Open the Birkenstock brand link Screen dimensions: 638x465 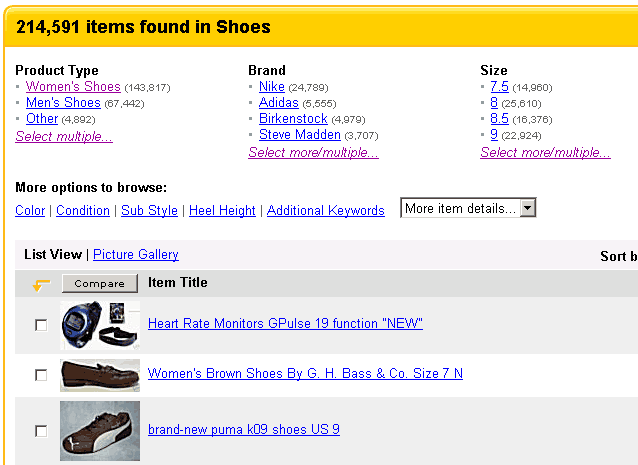point(292,119)
